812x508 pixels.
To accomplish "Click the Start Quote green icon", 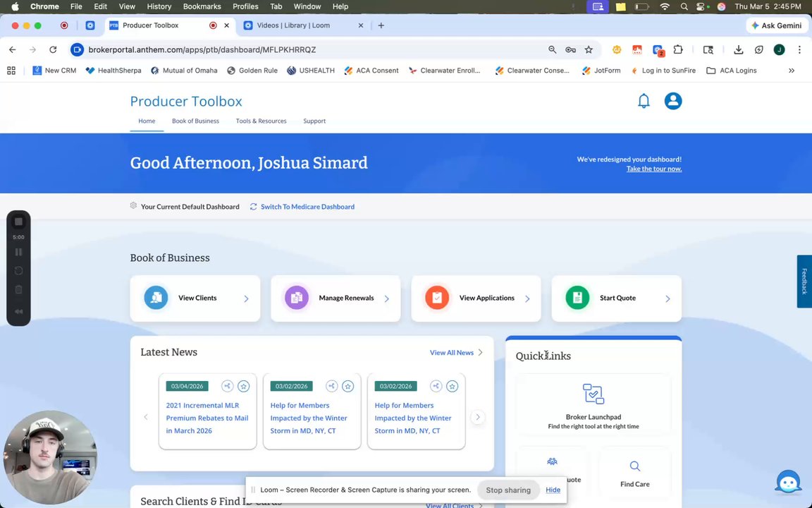I will point(577,298).
